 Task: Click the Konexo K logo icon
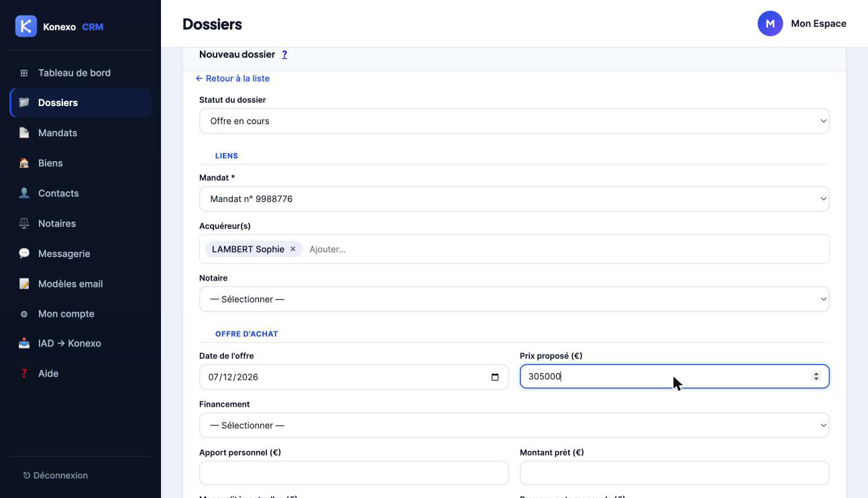[x=26, y=26]
